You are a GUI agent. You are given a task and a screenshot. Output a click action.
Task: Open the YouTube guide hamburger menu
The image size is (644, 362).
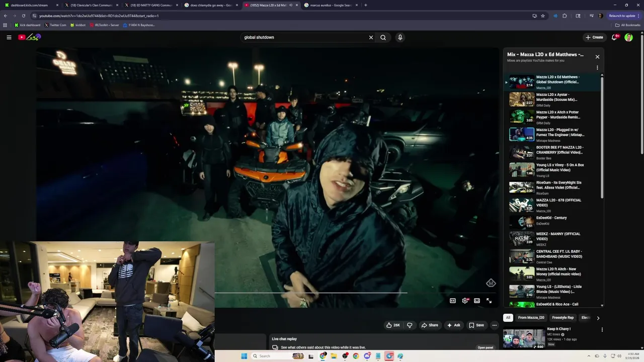pos(9,37)
